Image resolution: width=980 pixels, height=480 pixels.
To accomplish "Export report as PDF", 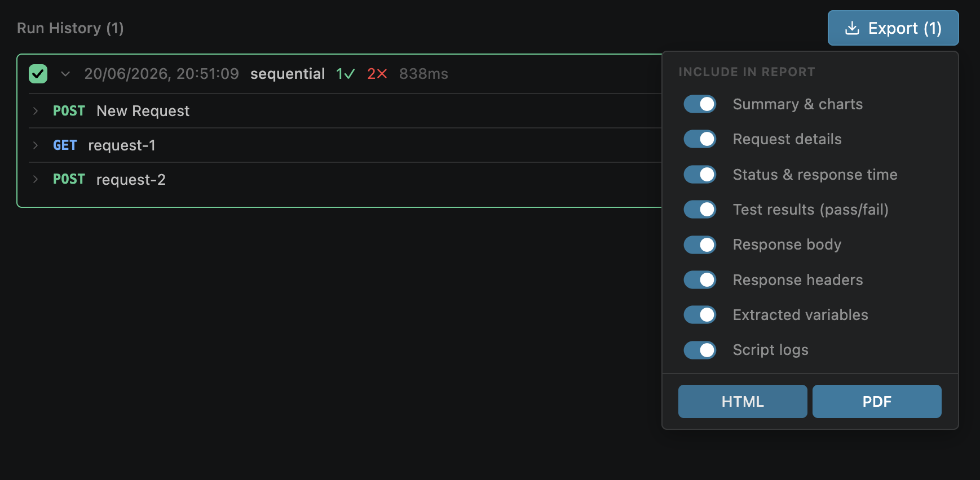I will 877,402.
